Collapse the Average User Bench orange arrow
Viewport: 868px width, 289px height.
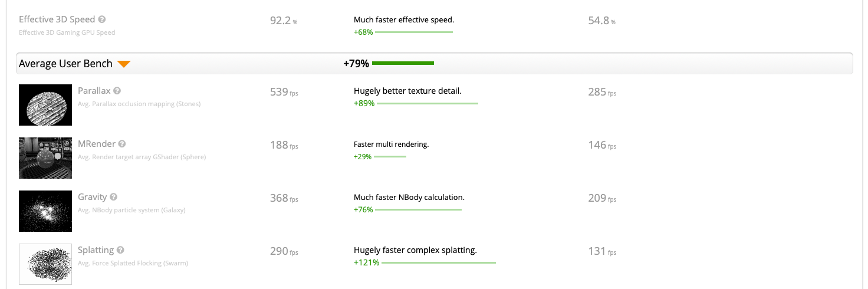pos(123,64)
